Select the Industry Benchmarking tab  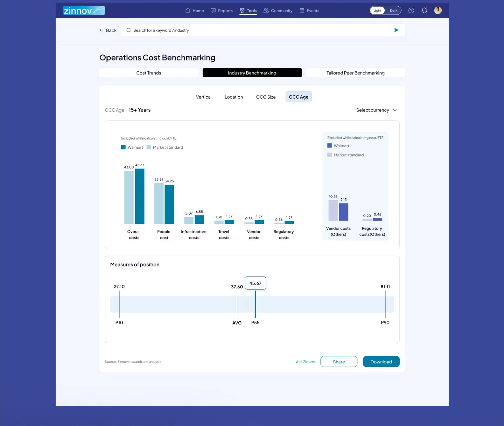(x=252, y=73)
